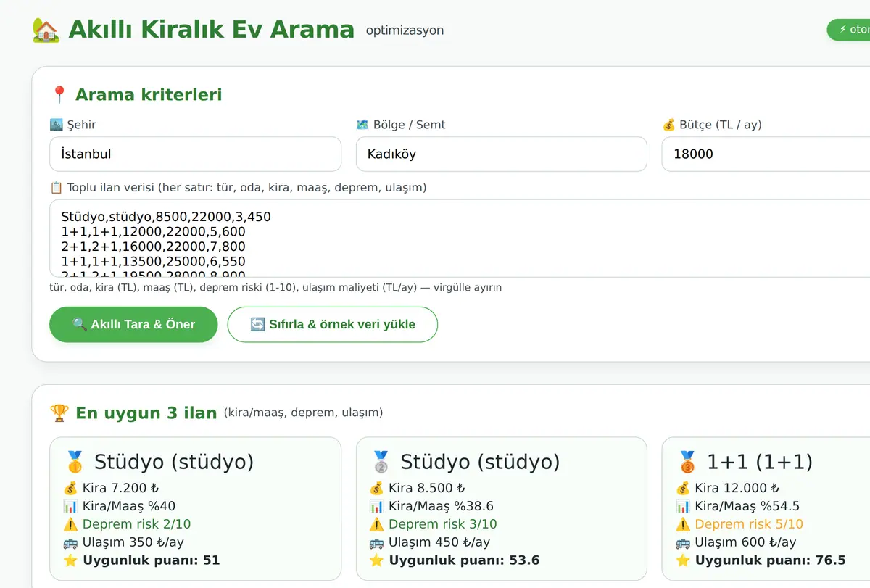Click the Arama kriterleri heading text
Viewport: 870px width, 588px height.
149,95
